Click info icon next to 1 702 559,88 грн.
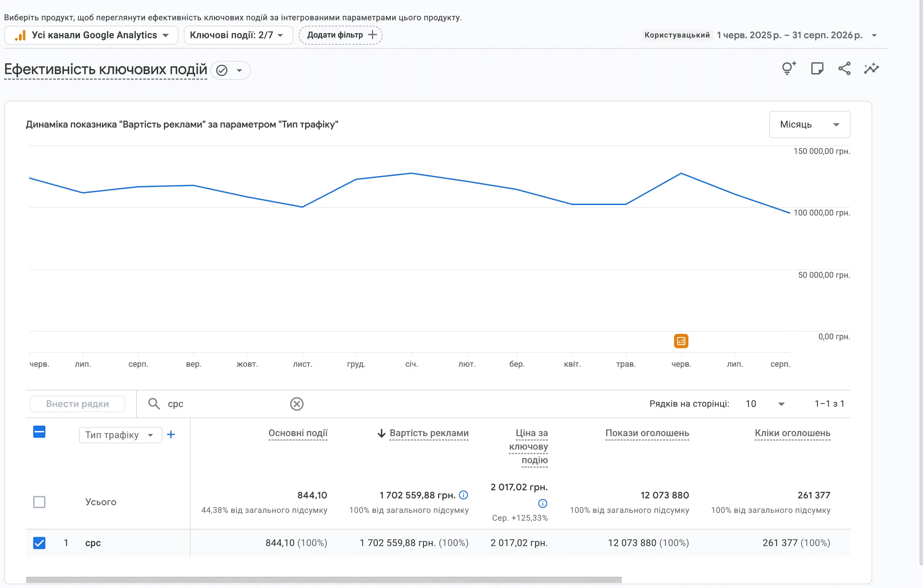Viewport: 923px width, 588px height. pyautogui.click(x=464, y=495)
